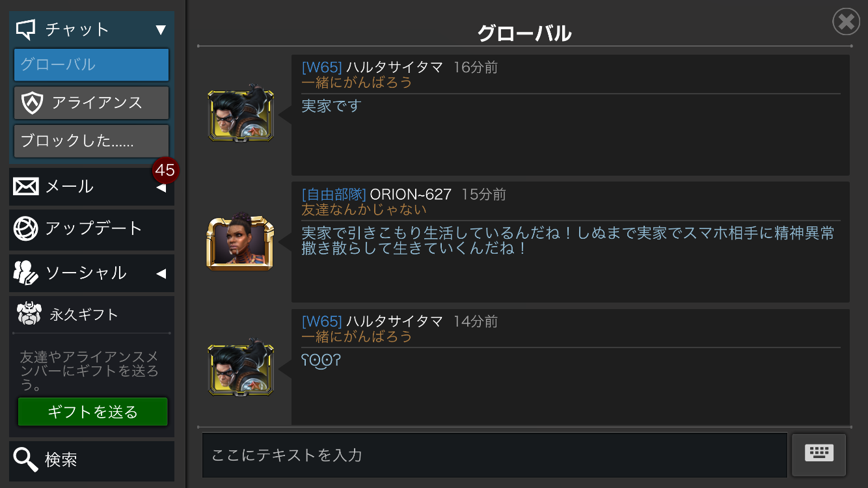The width and height of the screenshot is (868, 488).
Task: Open the on-screen keyboard button
Action: [819, 454]
